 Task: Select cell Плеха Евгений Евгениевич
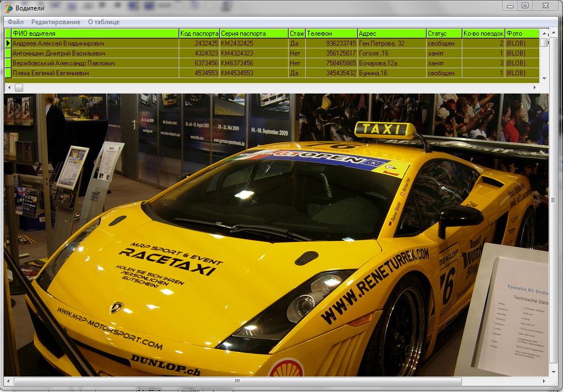[x=95, y=73]
